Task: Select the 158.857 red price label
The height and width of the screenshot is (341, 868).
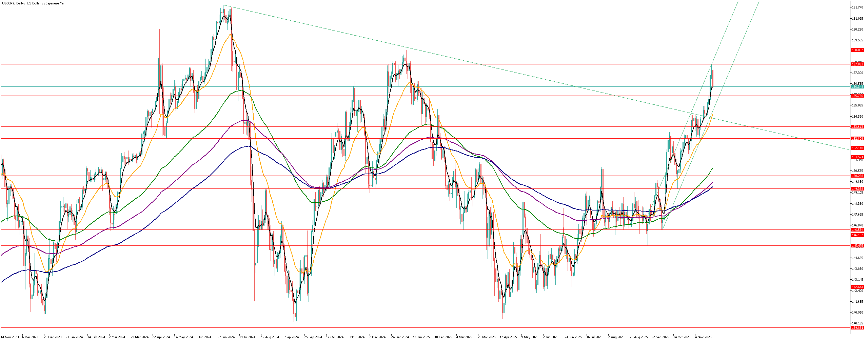Action: pos(857,50)
